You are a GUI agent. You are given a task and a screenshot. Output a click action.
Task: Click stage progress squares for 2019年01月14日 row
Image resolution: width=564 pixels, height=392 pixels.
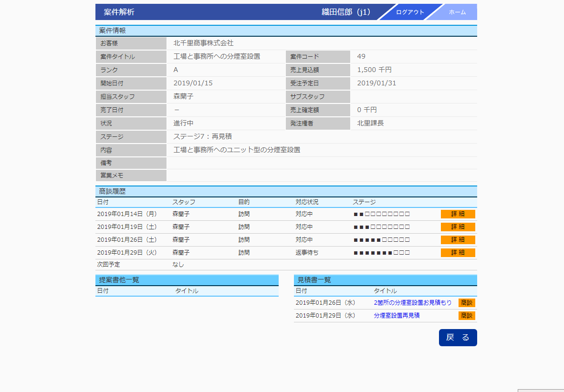381,214
